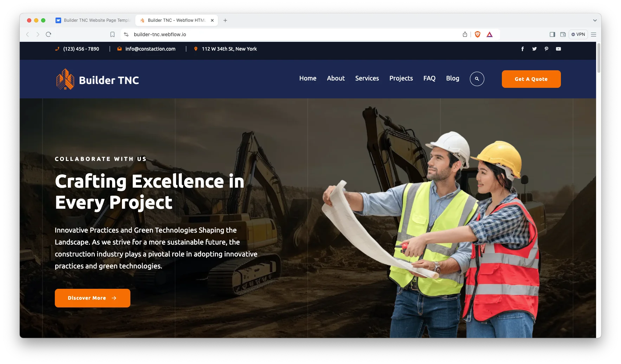
Task: Switch to Builder TNC Website Page Template tab
Action: tap(93, 20)
